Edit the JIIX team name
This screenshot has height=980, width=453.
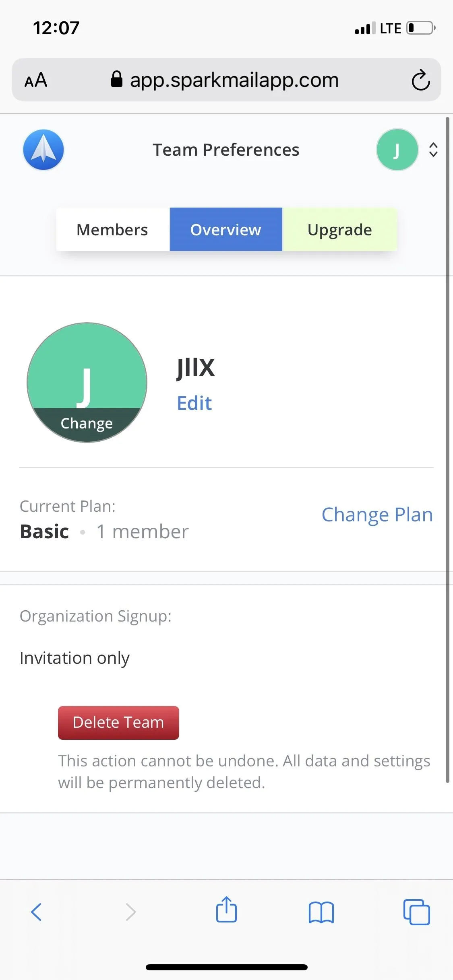tap(194, 403)
